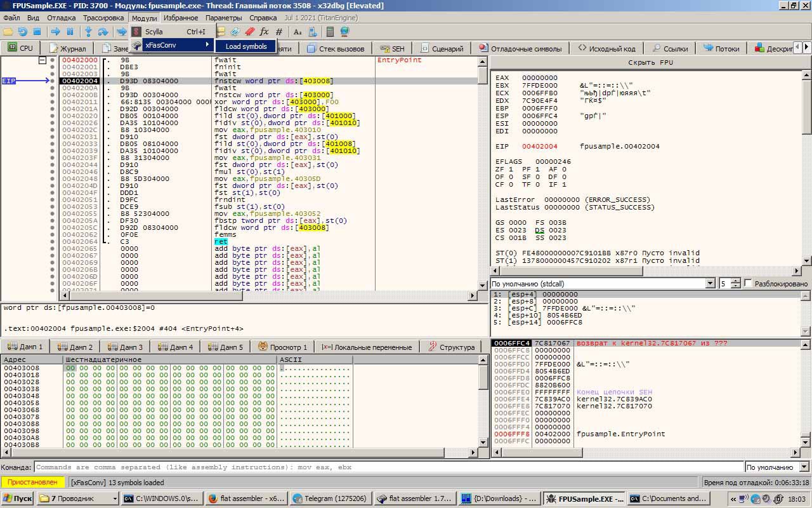Click the tab strip right-arrow button
The image size is (812, 508).
pos(807,48)
